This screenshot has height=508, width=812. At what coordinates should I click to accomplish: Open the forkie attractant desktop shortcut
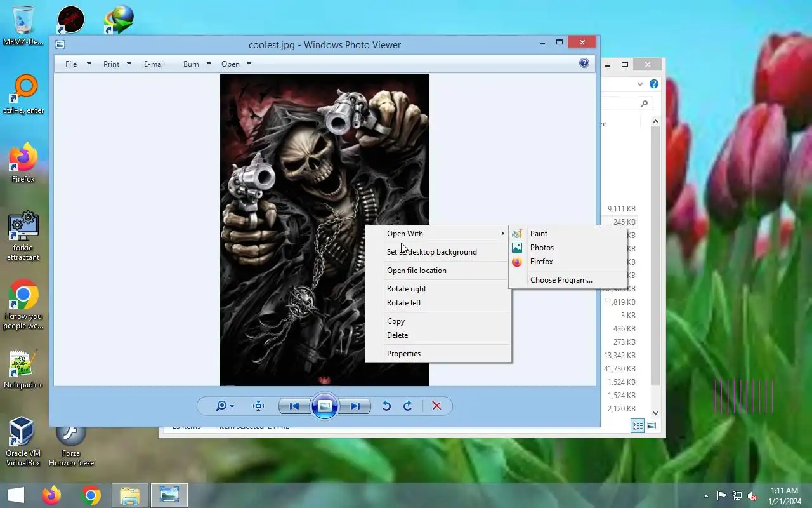click(x=23, y=236)
